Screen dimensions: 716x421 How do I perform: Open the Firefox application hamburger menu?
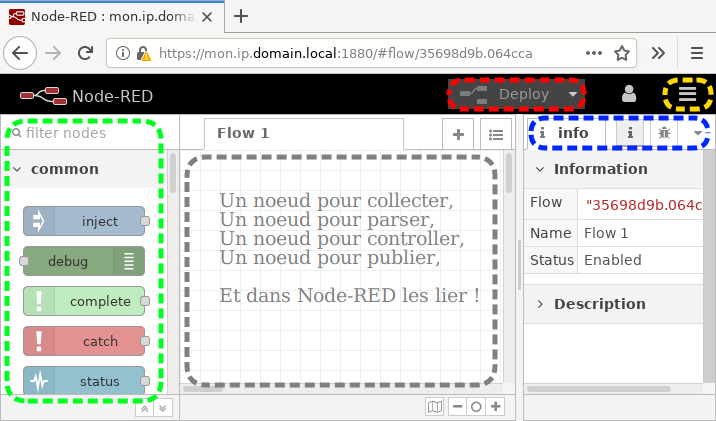(696, 53)
